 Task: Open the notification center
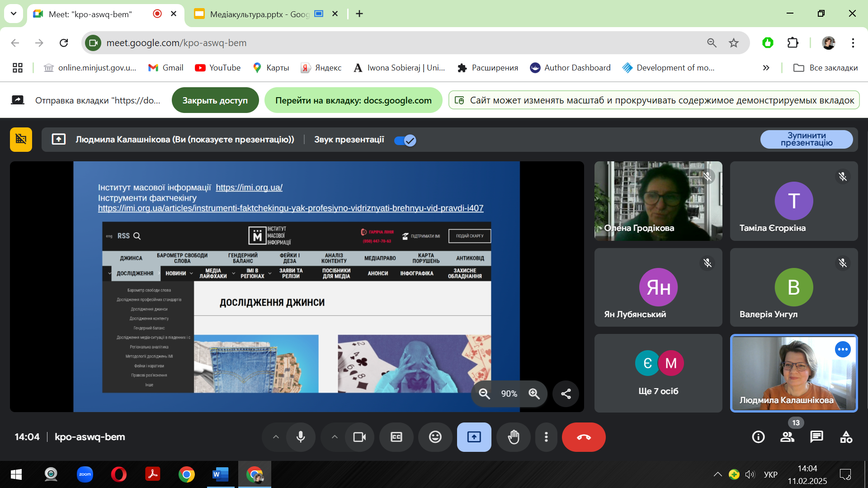(x=845, y=474)
